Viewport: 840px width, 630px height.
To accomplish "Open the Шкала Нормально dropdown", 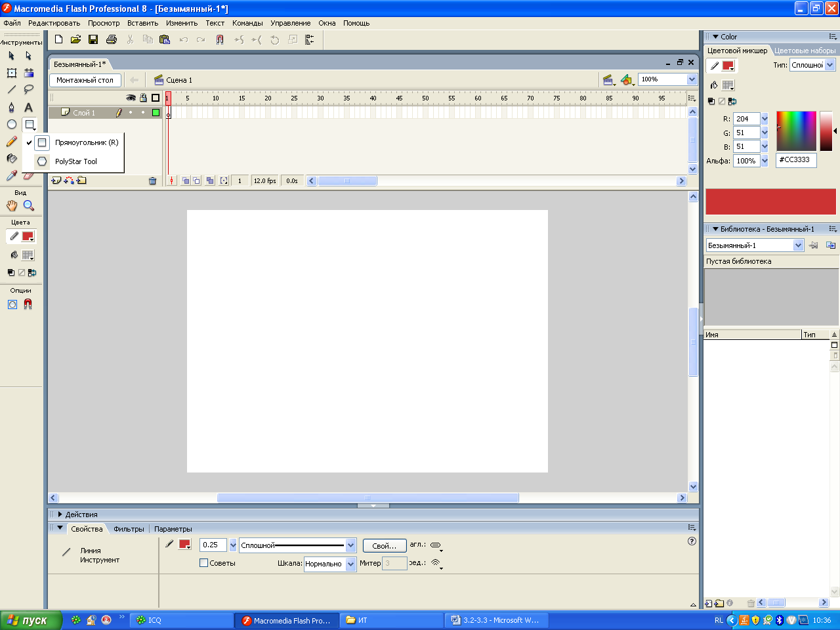I will (x=350, y=564).
